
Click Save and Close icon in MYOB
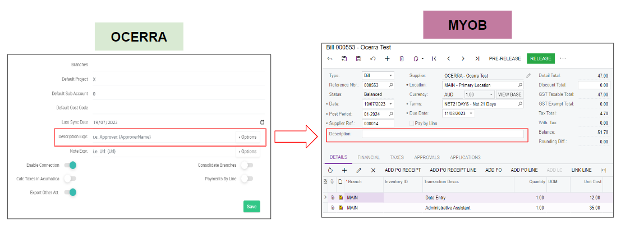344,59
